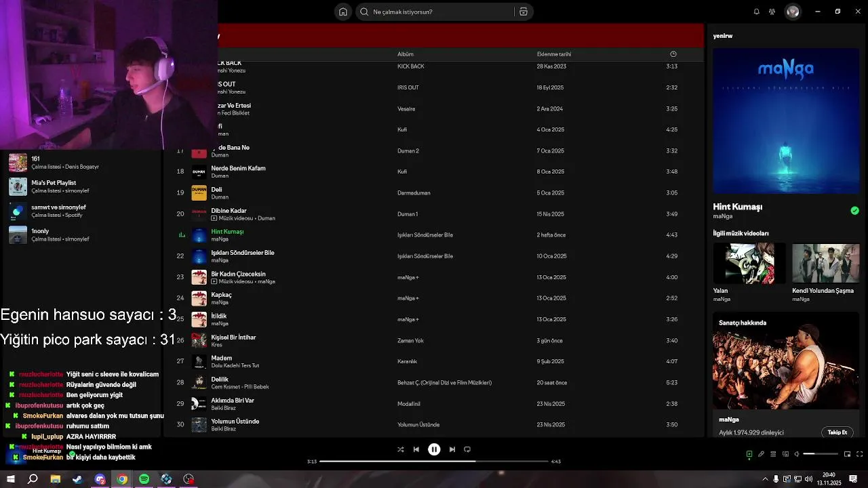Play the track Kapkaç

(x=434, y=298)
